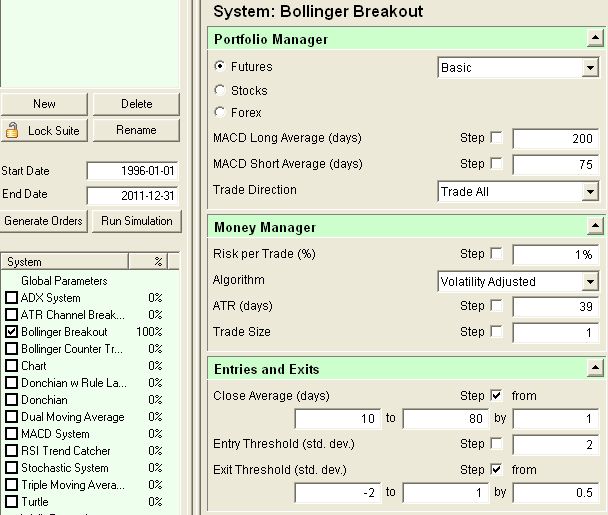Select the Futures radio button
This screenshot has width=608, height=515.
point(220,66)
